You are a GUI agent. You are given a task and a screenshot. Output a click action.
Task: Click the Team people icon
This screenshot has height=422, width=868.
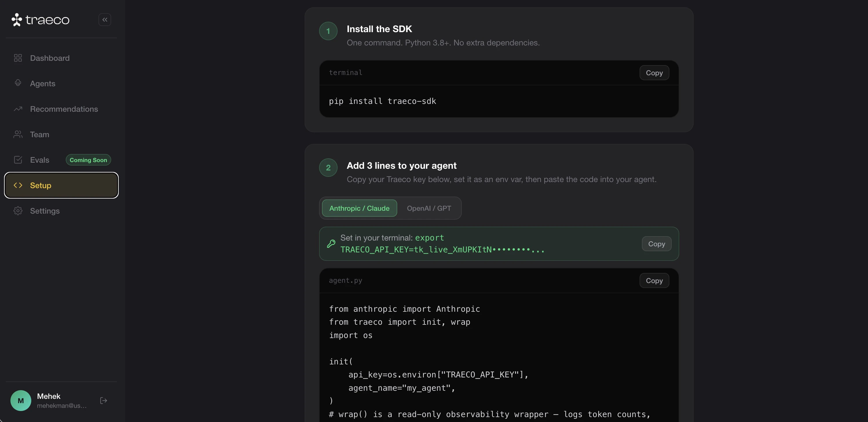click(x=18, y=134)
